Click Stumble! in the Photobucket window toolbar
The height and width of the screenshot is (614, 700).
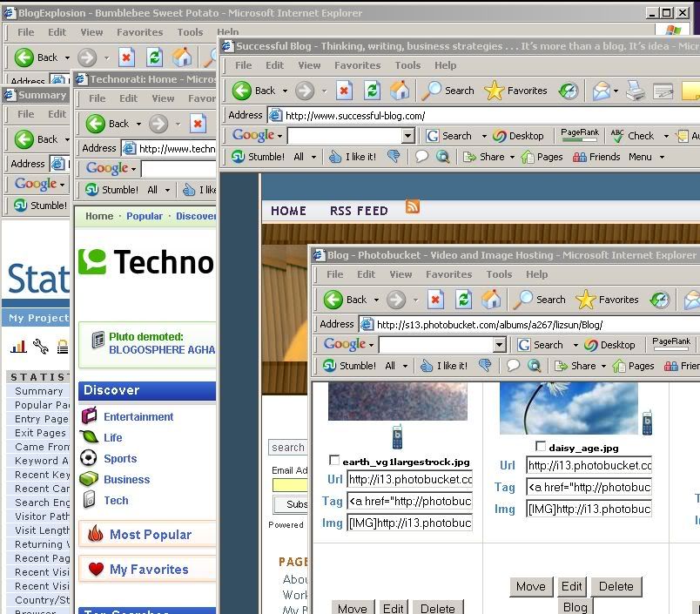349,366
